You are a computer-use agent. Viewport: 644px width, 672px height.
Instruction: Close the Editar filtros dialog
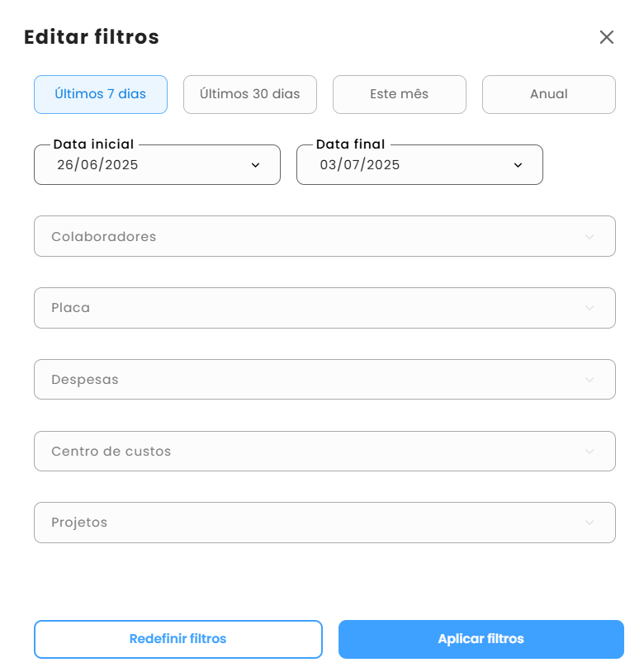click(606, 37)
